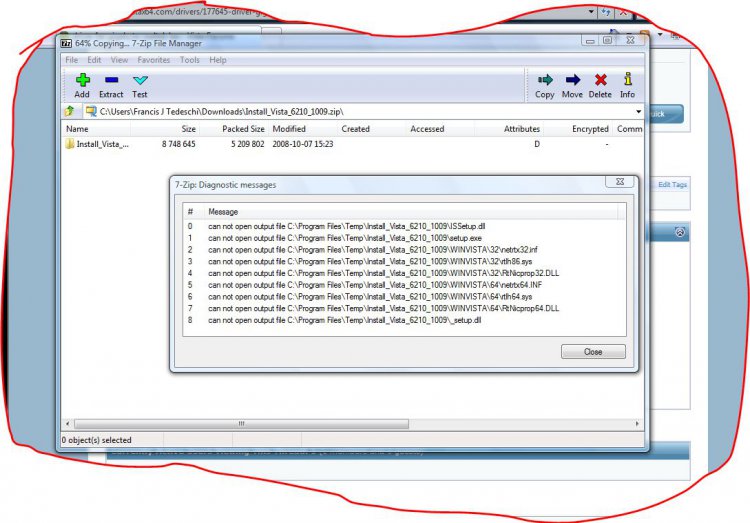750x523 pixels.
Task: Click the 0 object(s) selected status text
Action: click(x=96, y=440)
